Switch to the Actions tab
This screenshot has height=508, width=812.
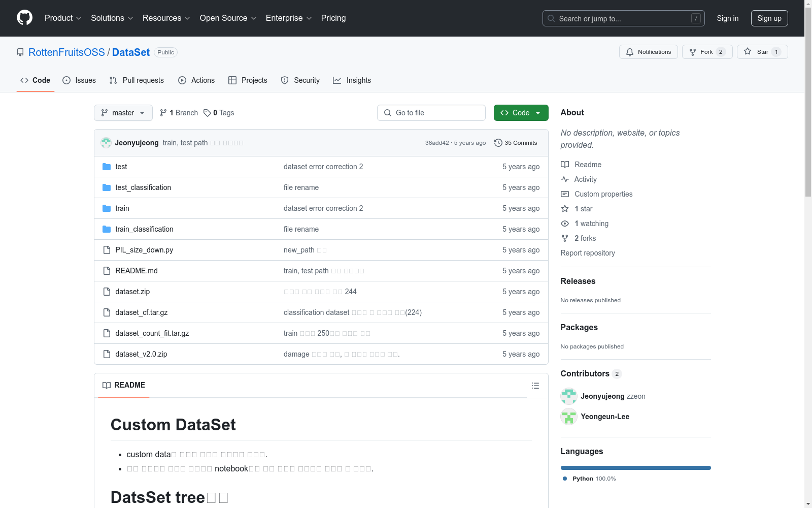coord(196,80)
